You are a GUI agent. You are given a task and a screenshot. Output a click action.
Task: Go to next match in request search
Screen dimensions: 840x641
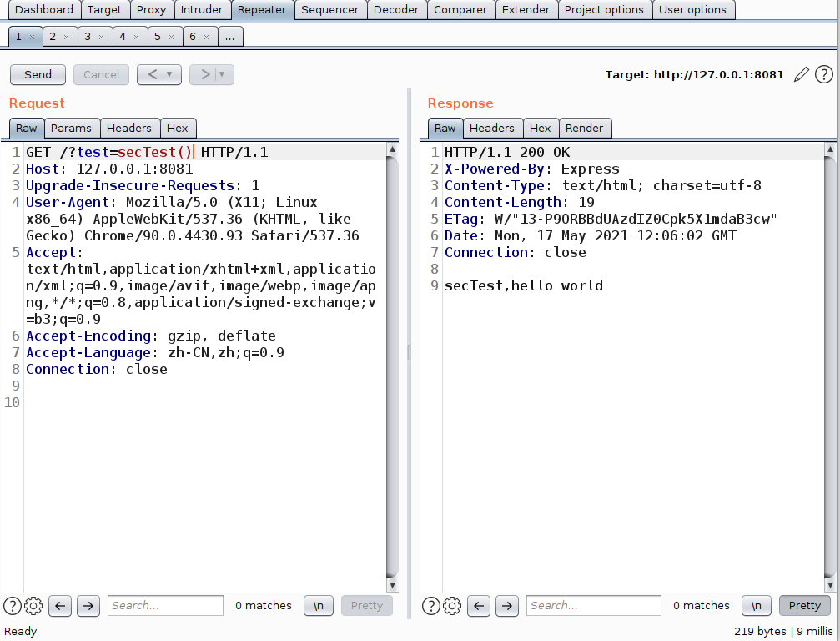(88, 606)
